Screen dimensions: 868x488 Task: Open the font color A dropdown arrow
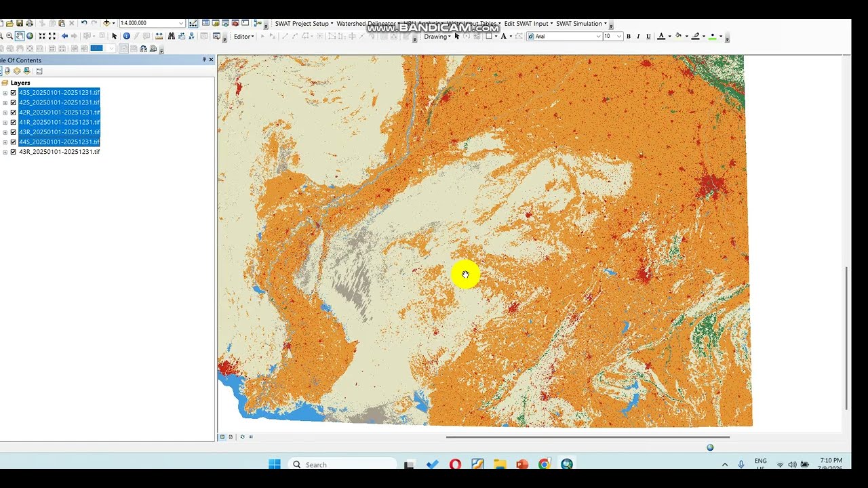[670, 37]
